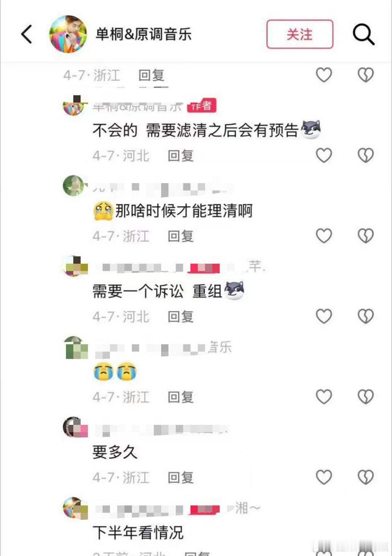Dislike the 要多久 comment
Image resolution: width=392 pixels, height=556 pixels.
(x=366, y=477)
